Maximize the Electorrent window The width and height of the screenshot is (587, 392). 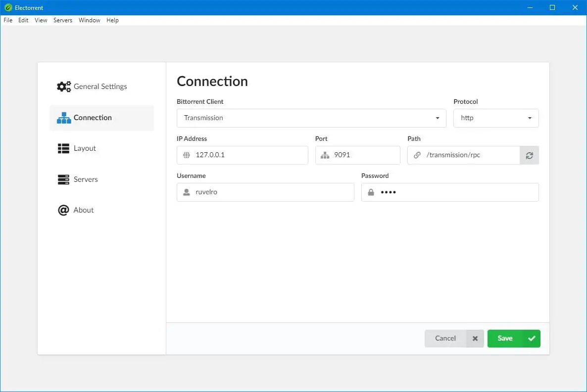tap(552, 7)
